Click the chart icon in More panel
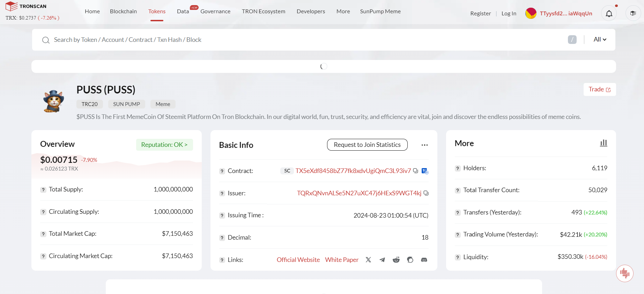Image resolution: width=644 pixels, height=294 pixels. 604,143
